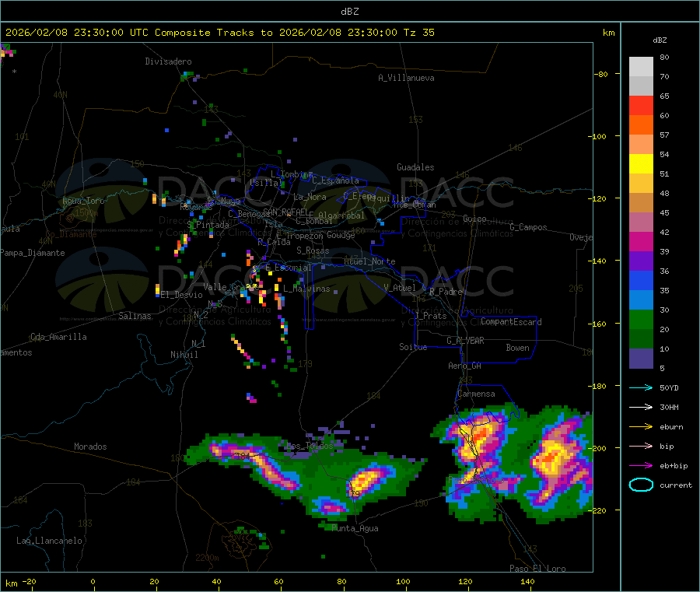Click the Los_Toldos map label
The width and height of the screenshot is (700, 592).
point(309,446)
